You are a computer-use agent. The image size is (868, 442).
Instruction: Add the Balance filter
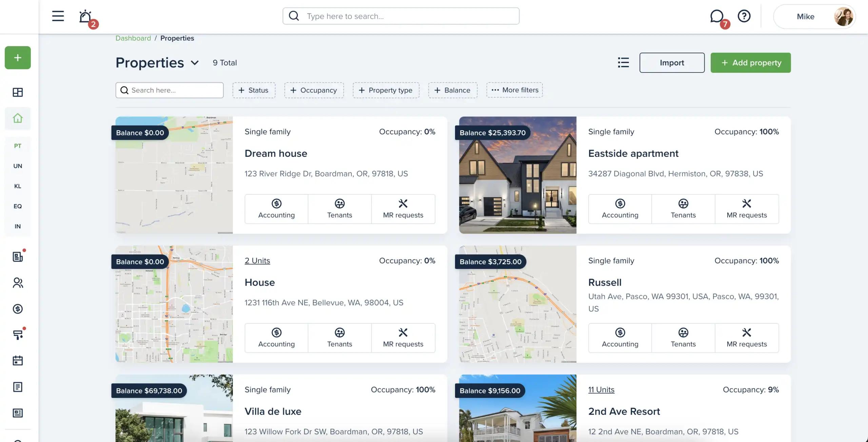point(453,90)
